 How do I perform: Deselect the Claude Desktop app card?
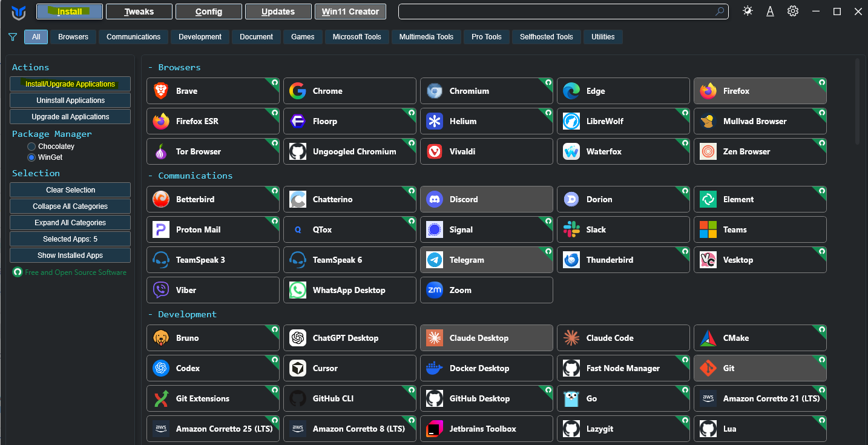(487, 338)
